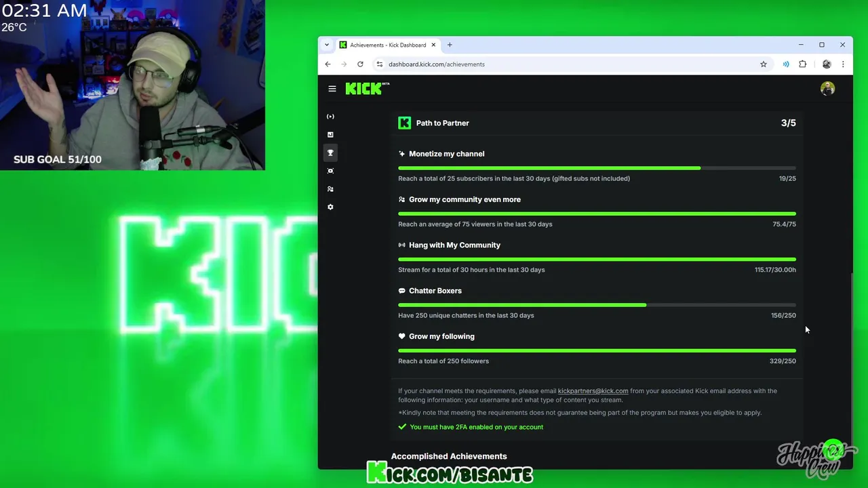This screenshot has height=488, width=868.
Task: Click the Path to Partner Kick icon
Action: [x=404, y=123]
